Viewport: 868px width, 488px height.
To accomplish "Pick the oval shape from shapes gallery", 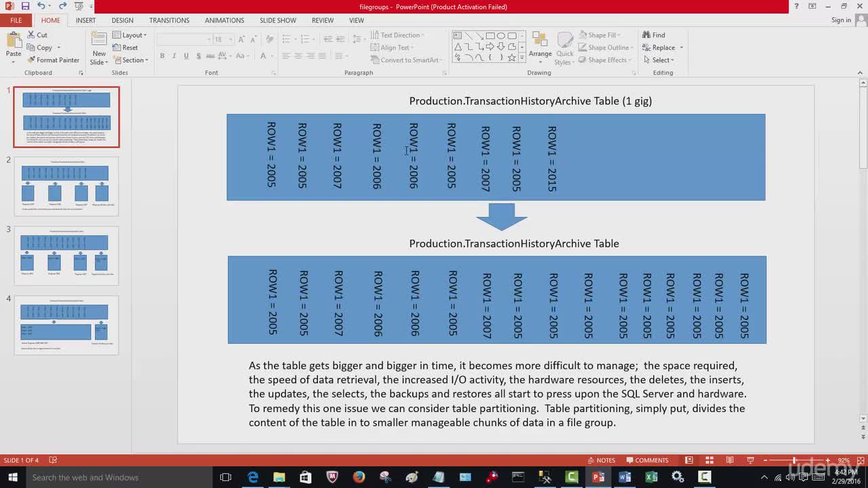I will point(501,35).
